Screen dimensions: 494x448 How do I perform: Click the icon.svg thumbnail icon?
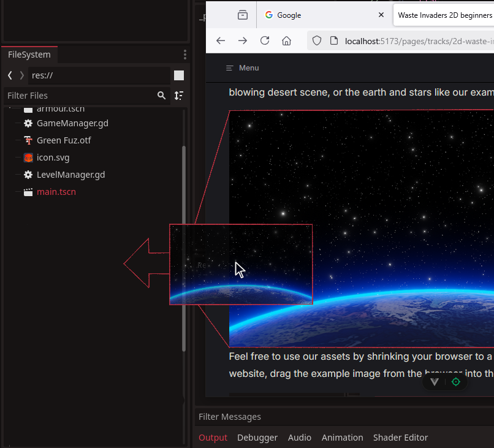[x=28, y=158]
